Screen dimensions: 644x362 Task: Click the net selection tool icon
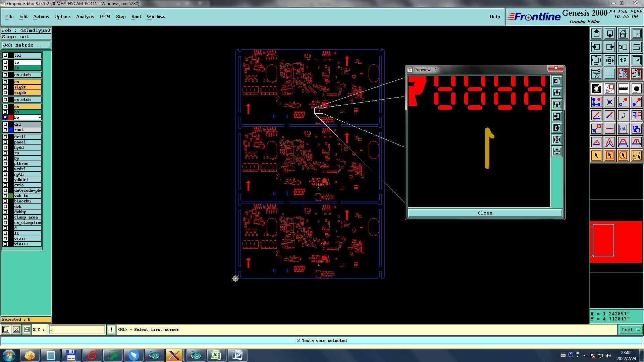636,156
